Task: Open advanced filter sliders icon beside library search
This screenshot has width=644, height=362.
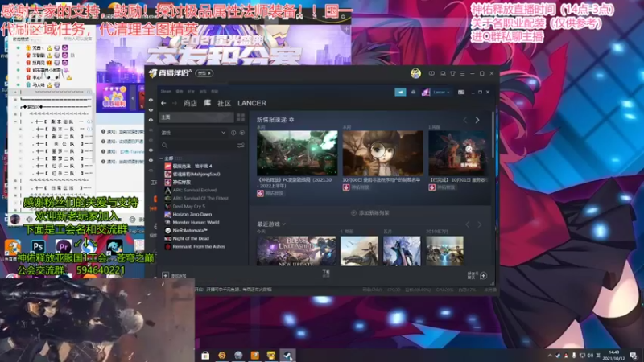Action: click(x=241, y=146)
